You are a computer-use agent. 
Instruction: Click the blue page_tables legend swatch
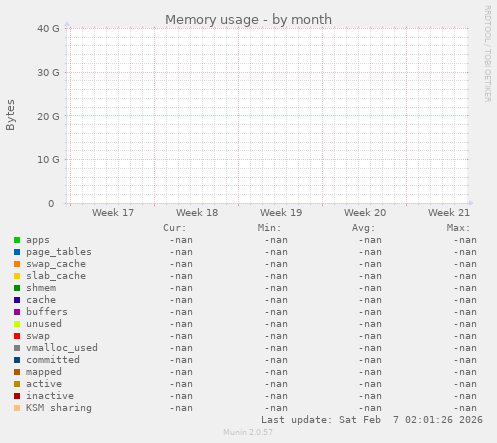pyautogui.click(x=17, y=252)
